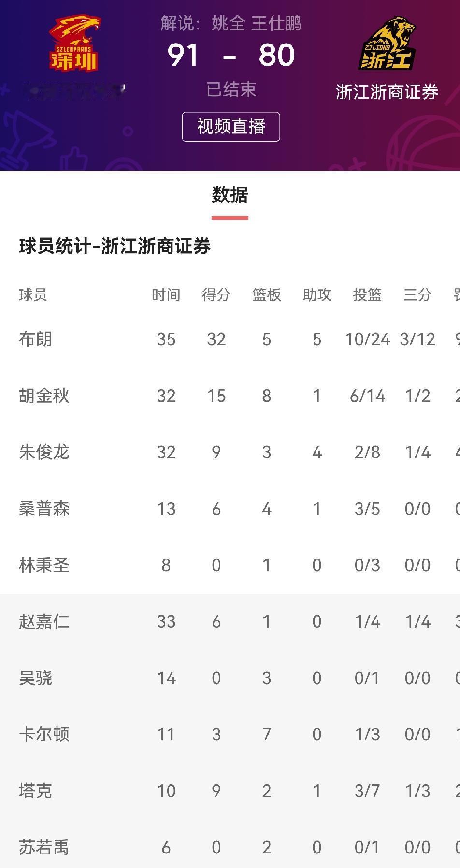Tap the 助攻 assists column header

pyautogui.click(x=316, y=294)
